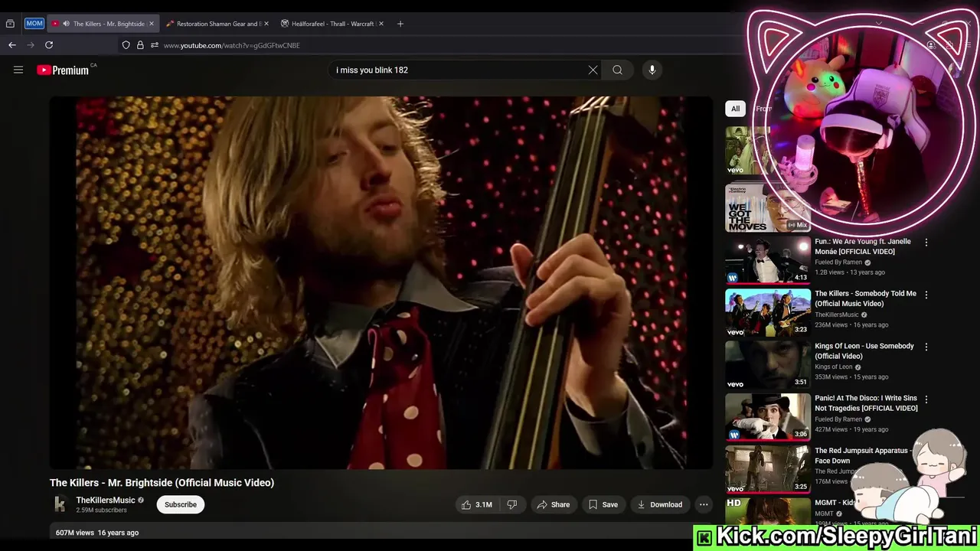
Task: Open the YouTube guide hamburger menu
Action: (x=18, y=70)
